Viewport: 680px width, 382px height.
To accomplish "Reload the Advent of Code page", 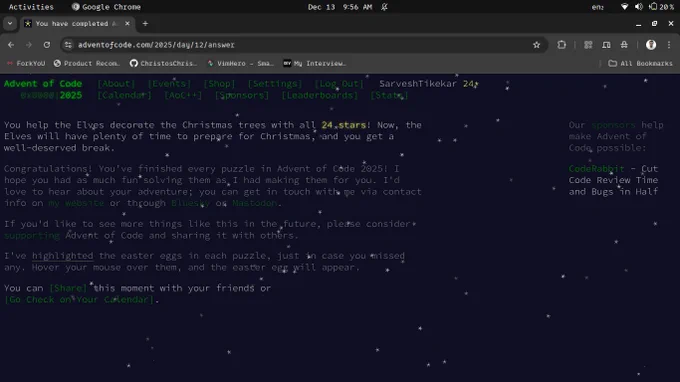I will (47, 45).
